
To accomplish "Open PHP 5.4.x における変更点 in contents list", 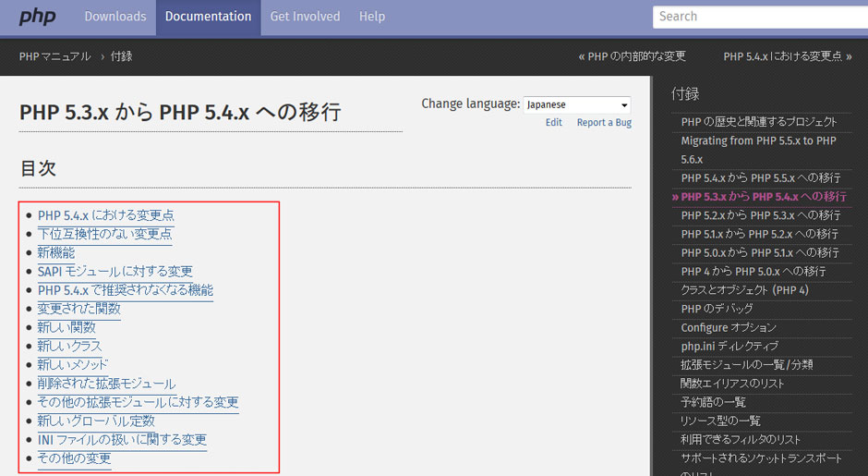I will 106,215.
